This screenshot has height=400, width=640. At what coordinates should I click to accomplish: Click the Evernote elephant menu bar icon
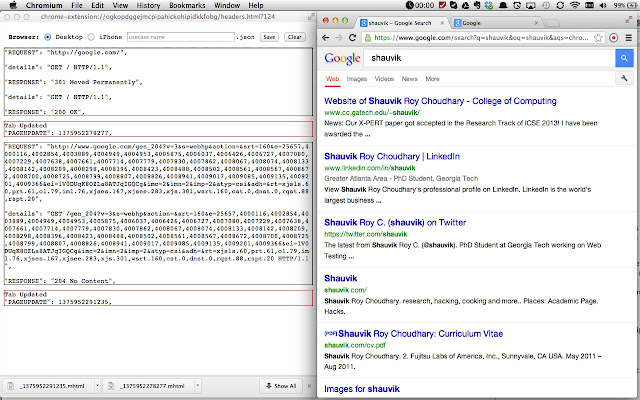coord(476,5)
